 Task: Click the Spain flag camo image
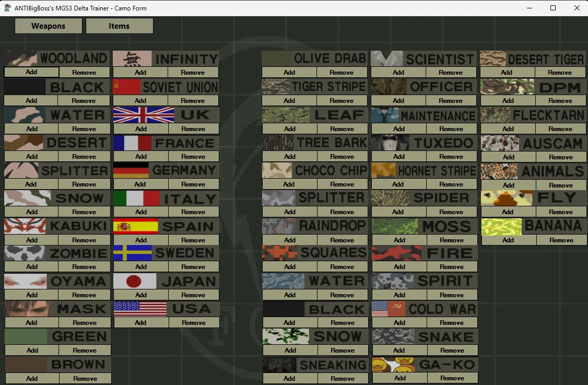click(x=136, y=226)
